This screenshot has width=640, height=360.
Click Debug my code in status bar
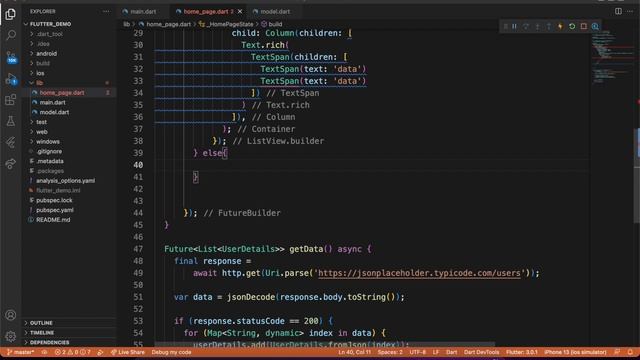171,352
